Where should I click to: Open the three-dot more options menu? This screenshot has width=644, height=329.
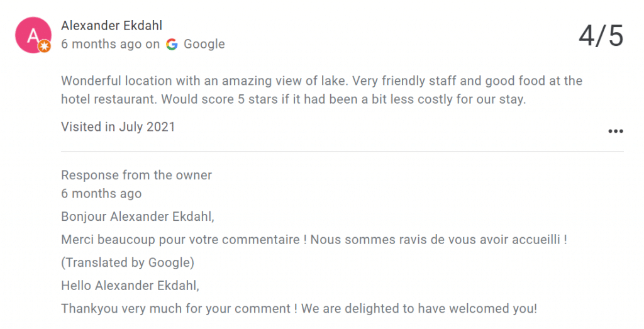click(x=615, y=131)
